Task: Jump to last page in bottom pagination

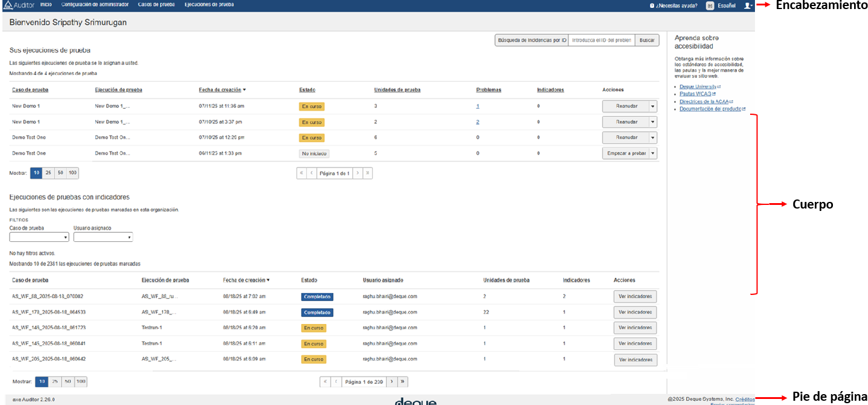Action: point(403,381)
